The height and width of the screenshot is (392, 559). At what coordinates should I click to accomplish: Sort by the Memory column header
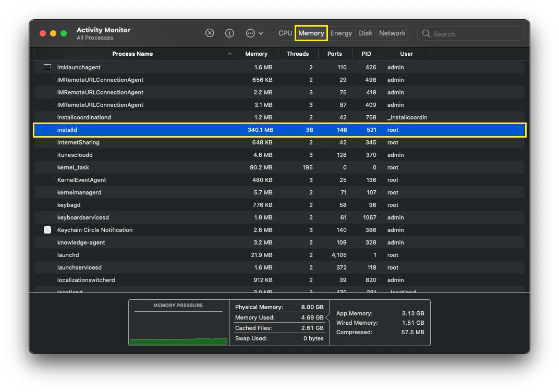coord(256,54)
